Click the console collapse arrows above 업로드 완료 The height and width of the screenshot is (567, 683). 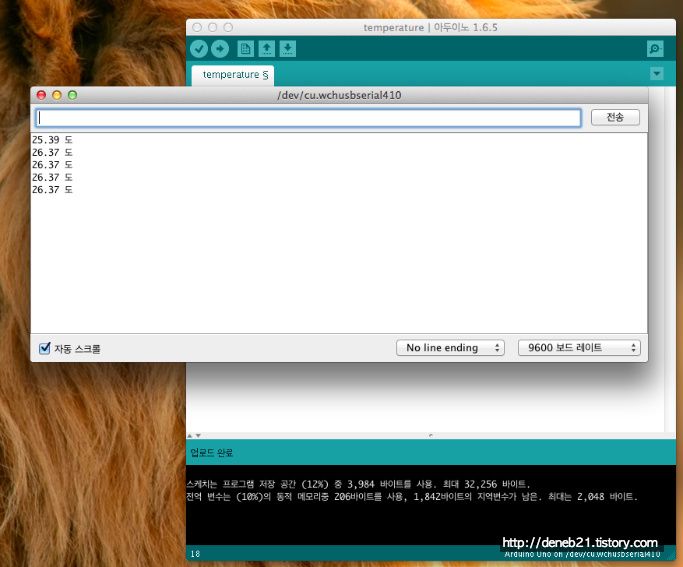pos(194,435)
